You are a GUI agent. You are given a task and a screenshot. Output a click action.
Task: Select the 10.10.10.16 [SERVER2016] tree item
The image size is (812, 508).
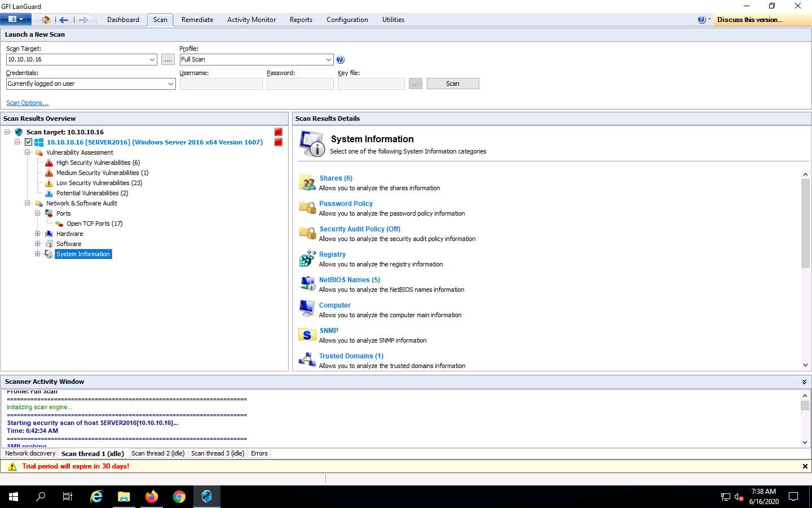pos(155,142)
